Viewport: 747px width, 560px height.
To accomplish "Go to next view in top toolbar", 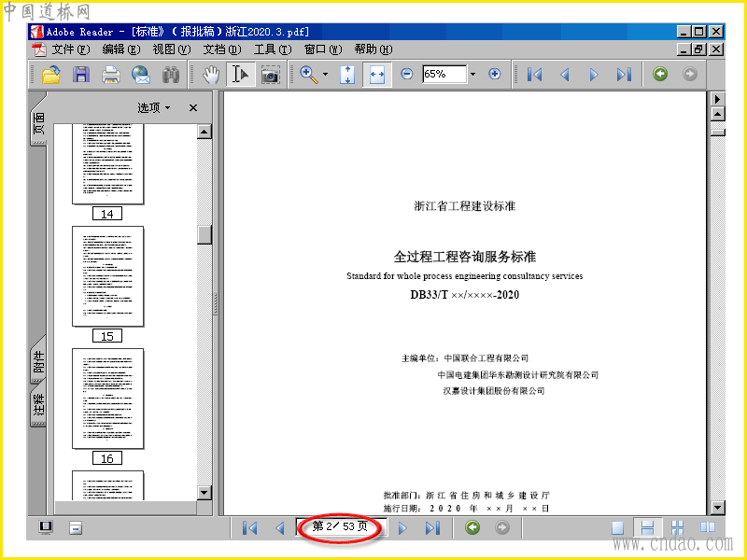I will 689,74.
